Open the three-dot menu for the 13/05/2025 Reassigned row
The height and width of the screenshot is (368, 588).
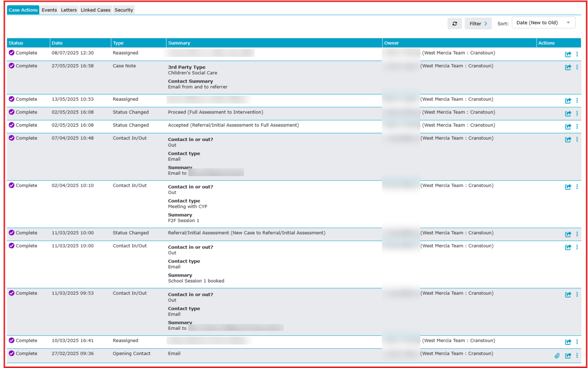[577, 100]
